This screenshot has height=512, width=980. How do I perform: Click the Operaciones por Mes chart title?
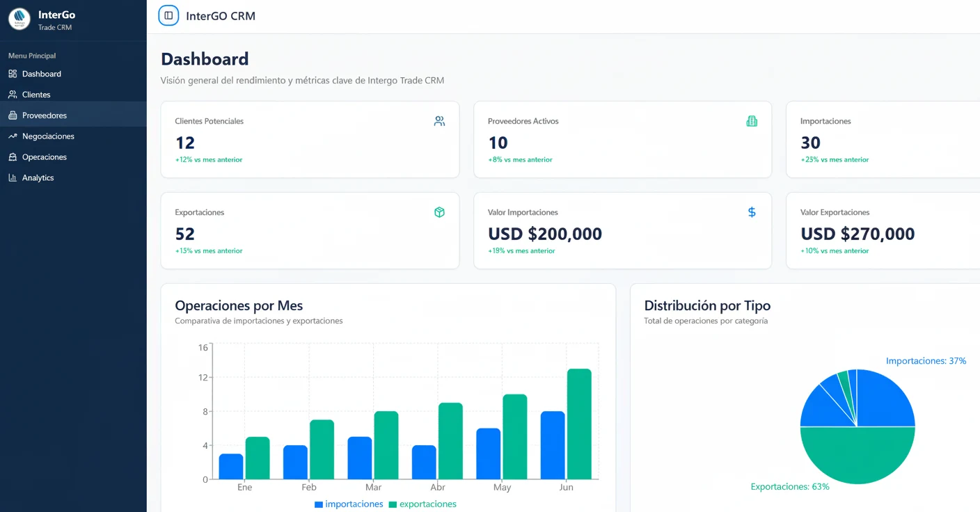(x=239, y=305)
